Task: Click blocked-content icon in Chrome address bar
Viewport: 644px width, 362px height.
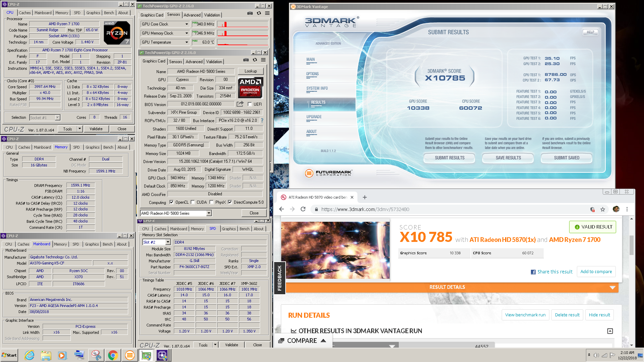Action: (x=592, y=209)
